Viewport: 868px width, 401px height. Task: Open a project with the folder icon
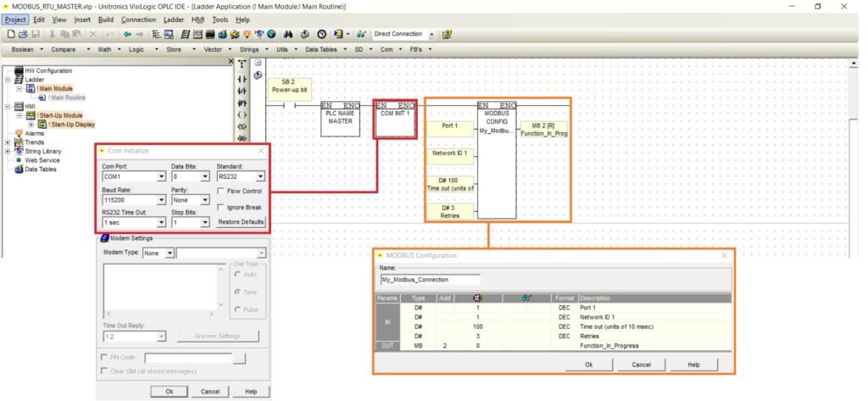[23, 35]
